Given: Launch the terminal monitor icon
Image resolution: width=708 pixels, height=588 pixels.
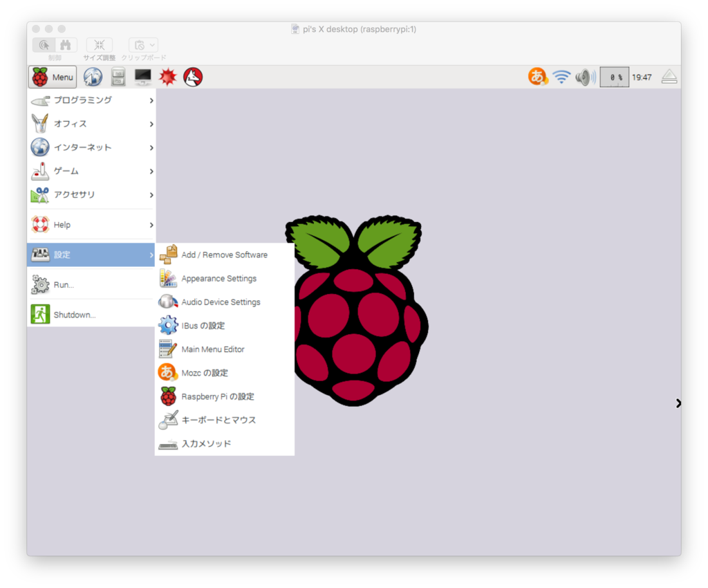Looking at the screenshot, I should click(142, 77).
